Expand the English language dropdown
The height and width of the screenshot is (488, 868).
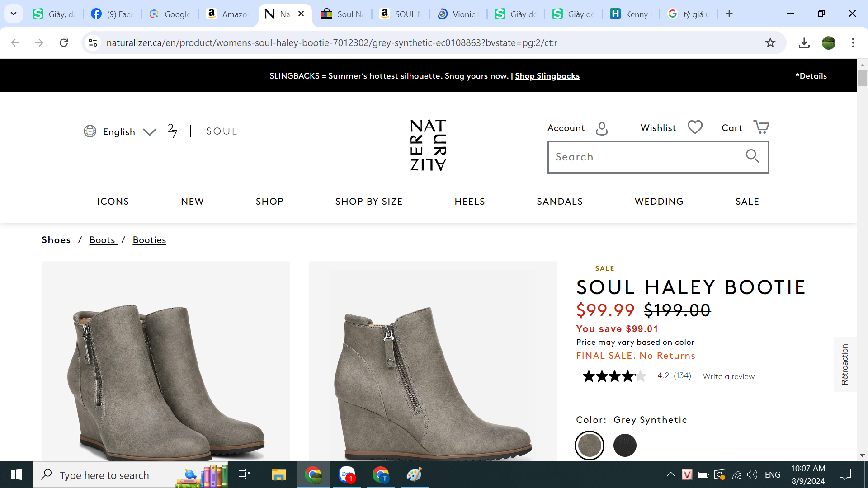(x=150, y=131)
